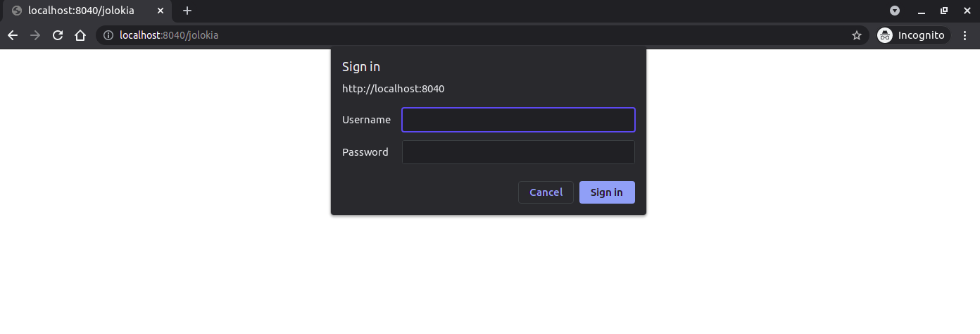
Task: Click into the Password field
Action: tap(518, 152)
